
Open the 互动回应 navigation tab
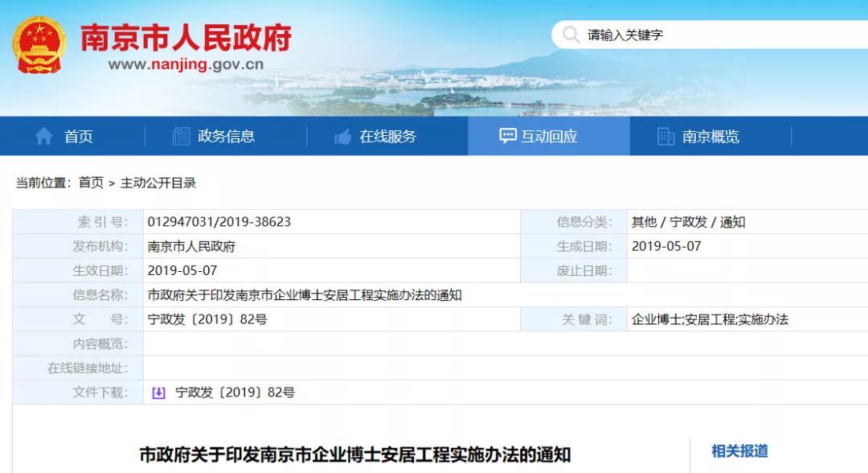point(549,136)
